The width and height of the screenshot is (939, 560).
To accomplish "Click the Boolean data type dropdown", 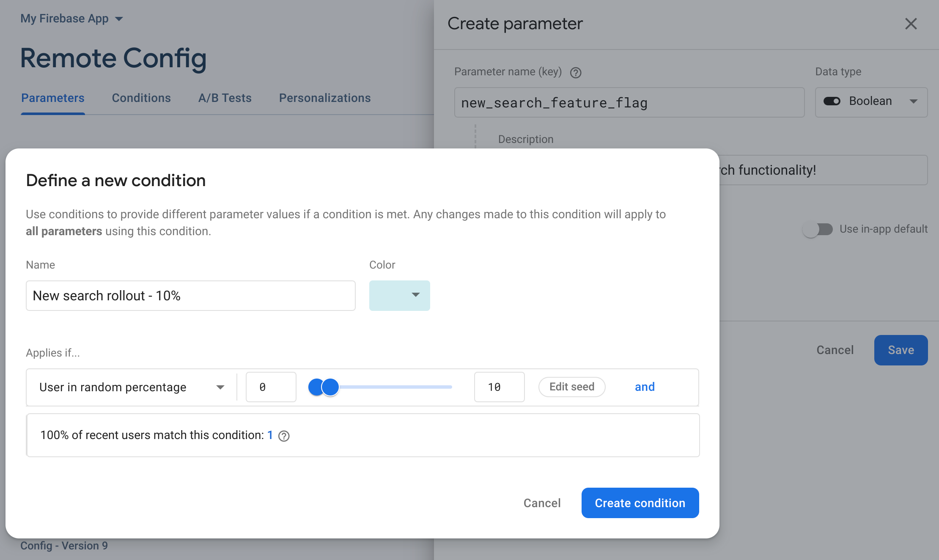I will (x=871, y=102).
